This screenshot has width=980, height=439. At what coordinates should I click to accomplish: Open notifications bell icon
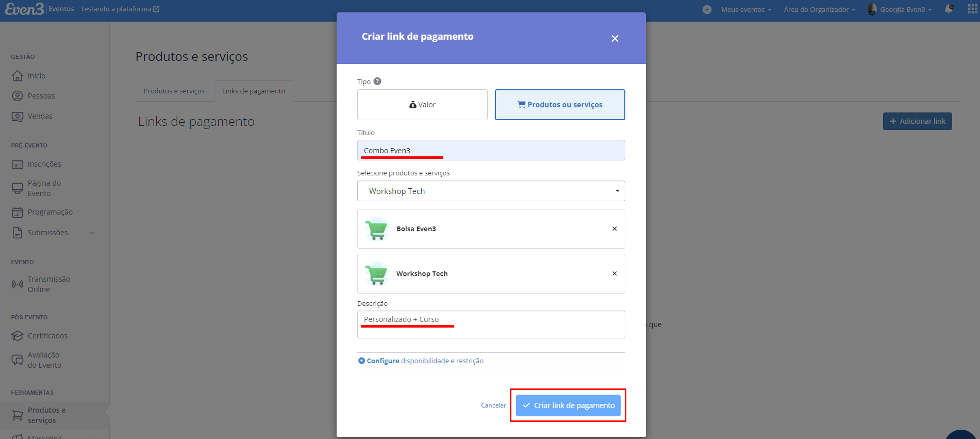click(x=949, y=9)
